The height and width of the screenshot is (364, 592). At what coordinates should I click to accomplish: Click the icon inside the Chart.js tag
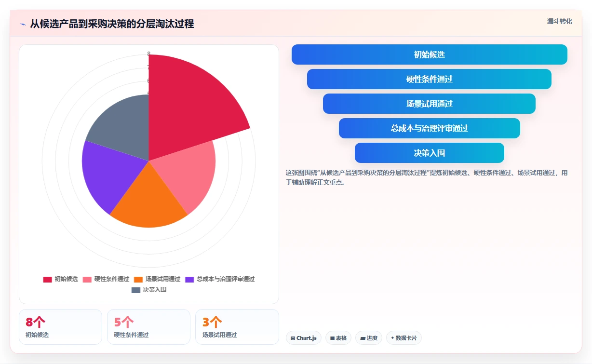[x=293, y=338]
